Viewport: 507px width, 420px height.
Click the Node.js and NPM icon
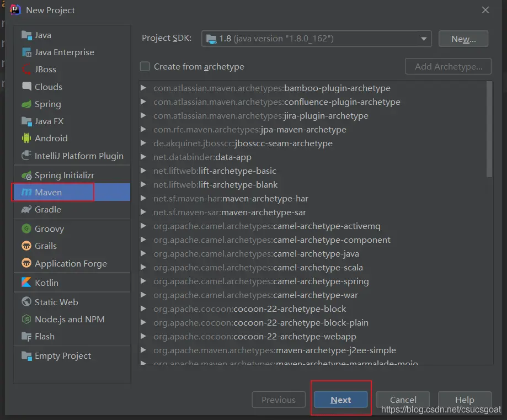pos(26,319)
